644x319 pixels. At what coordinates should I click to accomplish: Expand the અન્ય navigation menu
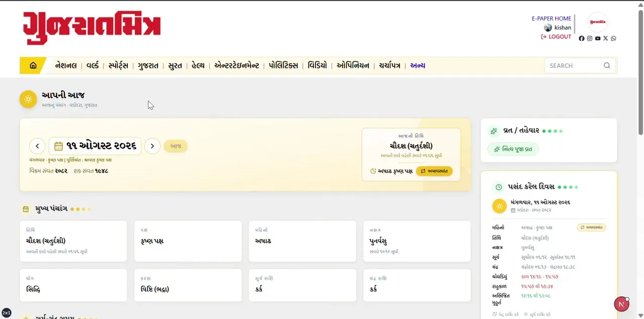tap(418, 65)
